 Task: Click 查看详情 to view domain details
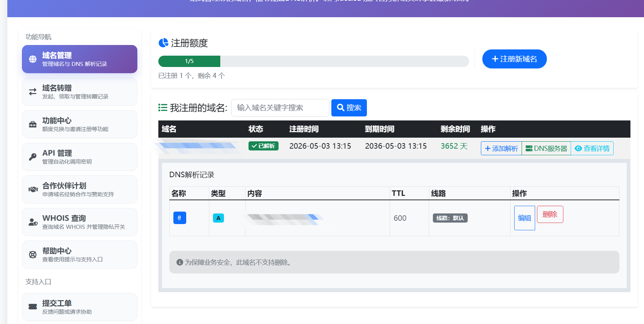tap(592, 148)
